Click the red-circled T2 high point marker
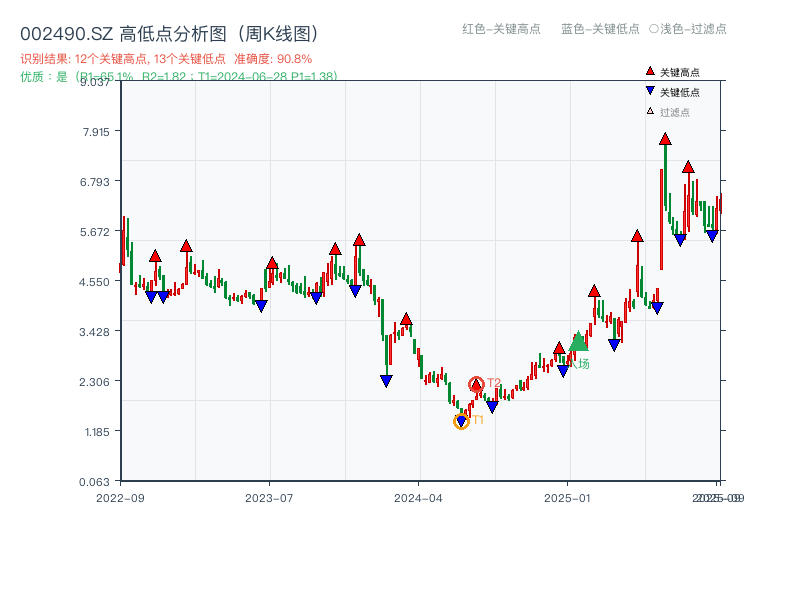 click(476, 381)
